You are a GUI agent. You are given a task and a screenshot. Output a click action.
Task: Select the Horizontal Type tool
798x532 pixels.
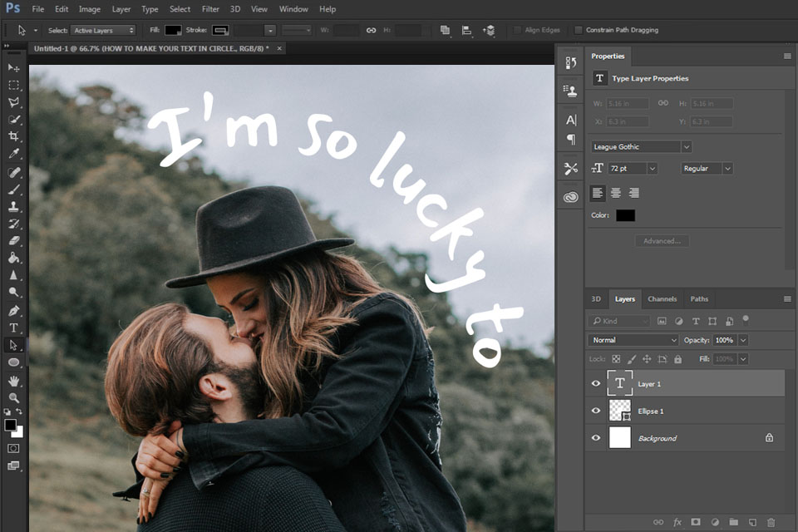[13, 328]
